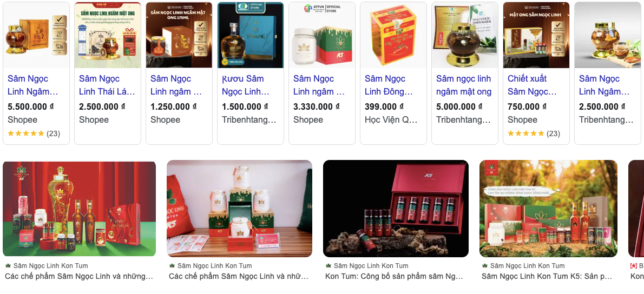The width and height of the screenshot is (644, 294).
Task: Open the 5.500.000 ₫ Sâm Ngọc Linh Ngâm product image
Action: [36, 35]
